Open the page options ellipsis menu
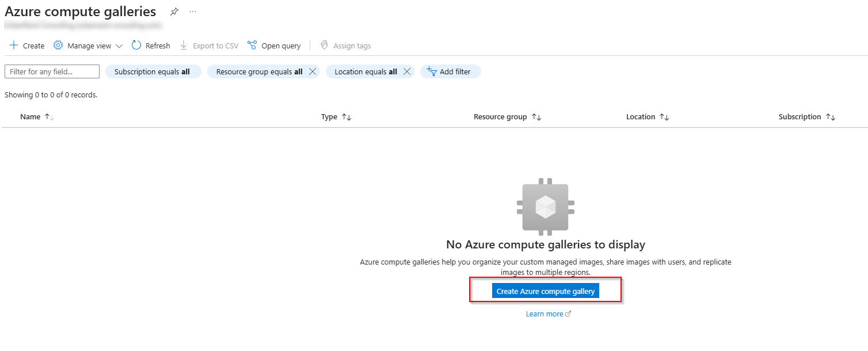Viewport: 868px width, 351px height. [x=192, y=12]
